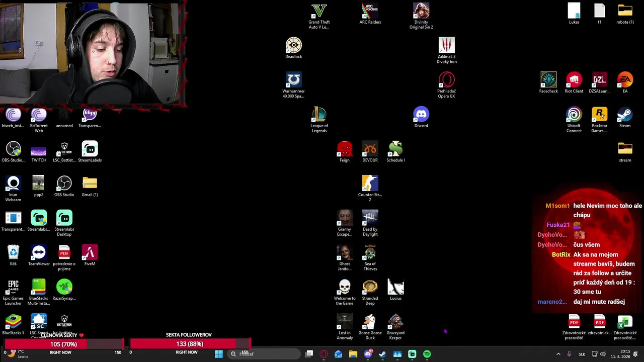Open Grand Theft Auto V desktop shortcut

tap(319, 16)
